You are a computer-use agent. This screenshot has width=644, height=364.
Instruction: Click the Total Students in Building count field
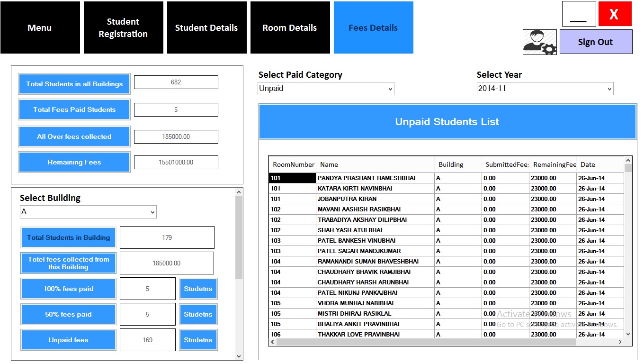click(x=167, y=237)
